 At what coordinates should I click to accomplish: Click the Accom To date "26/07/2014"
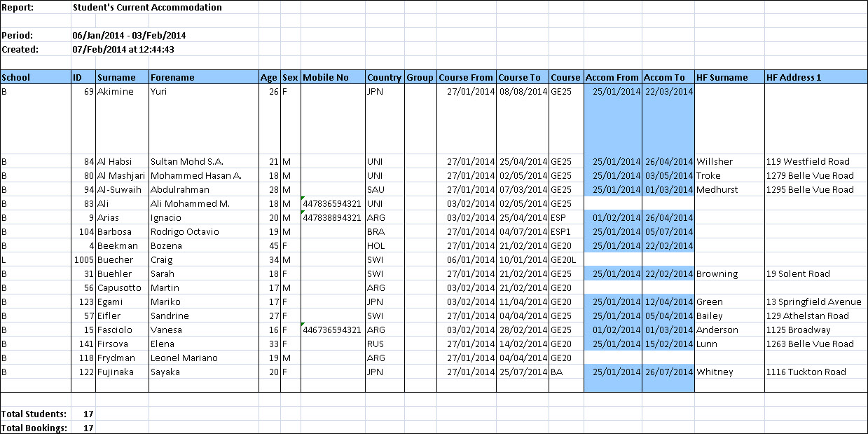tap(668, 372)
